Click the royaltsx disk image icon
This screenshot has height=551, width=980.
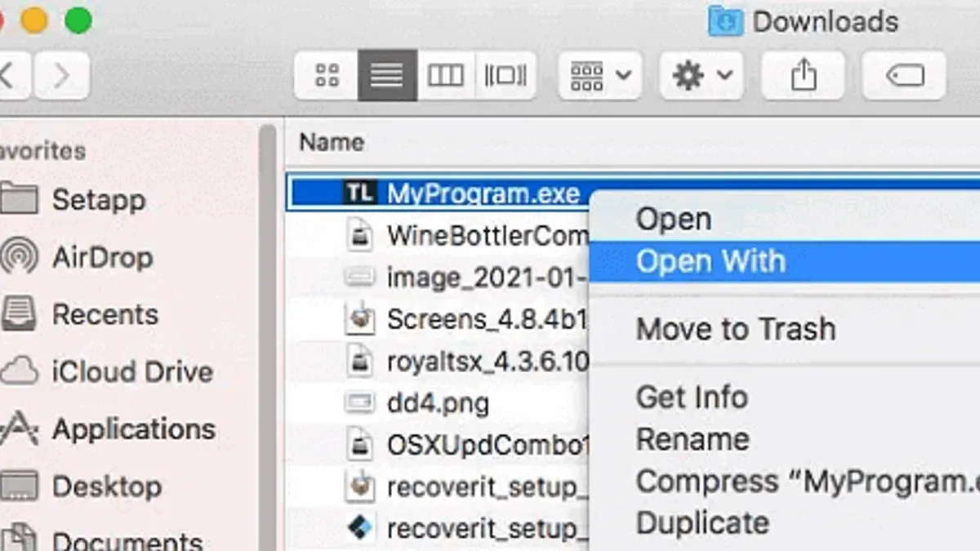coord(359,361)
